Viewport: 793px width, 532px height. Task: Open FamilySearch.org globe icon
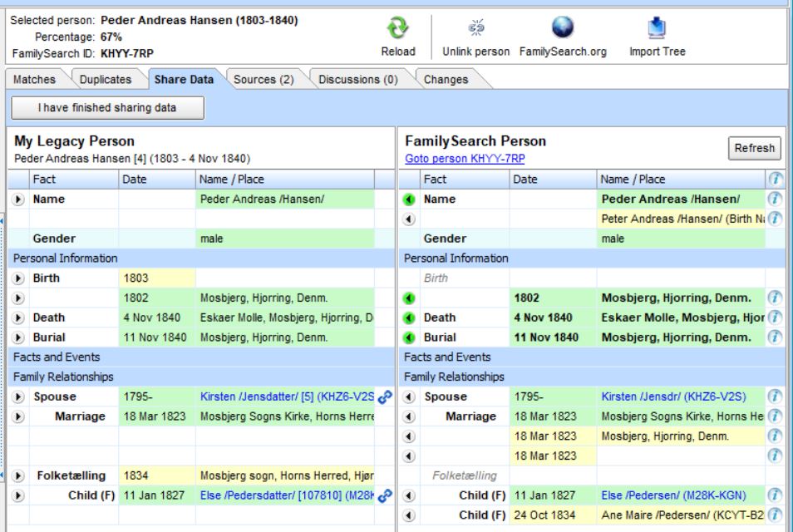tap(563, 27)
